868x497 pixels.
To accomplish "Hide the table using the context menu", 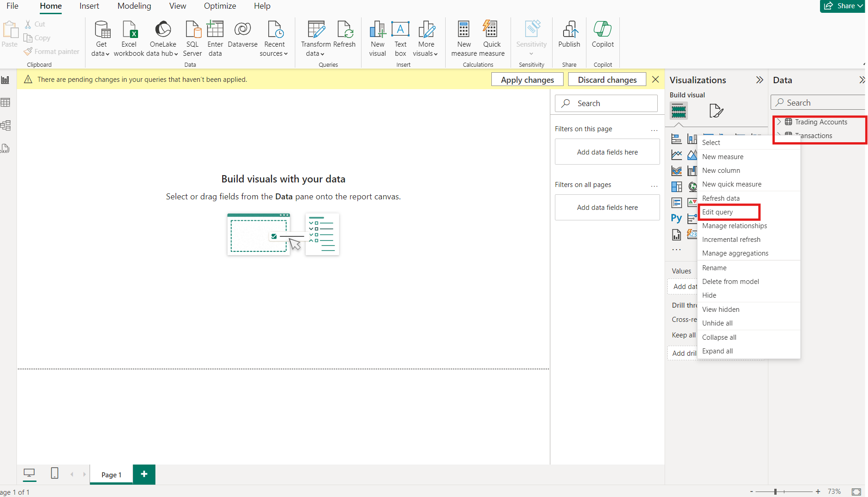I will point(709,295).
